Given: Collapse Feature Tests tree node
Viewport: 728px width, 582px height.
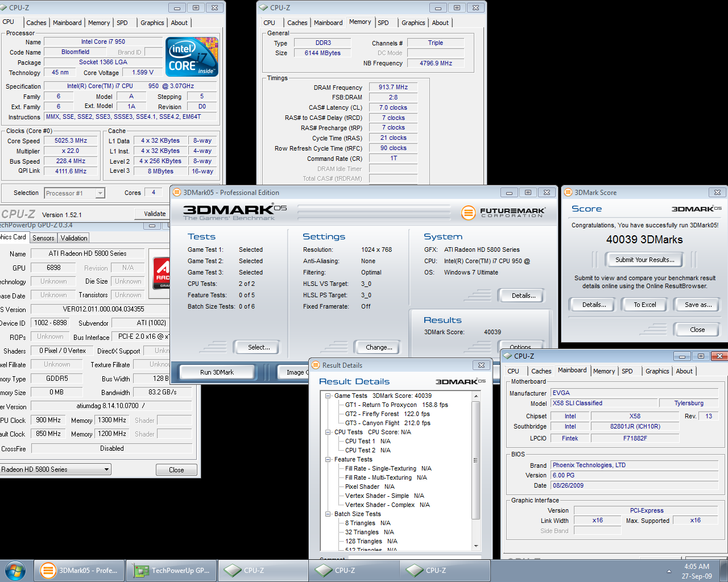Looking at the screenshot, I should (x=328, y=460).
